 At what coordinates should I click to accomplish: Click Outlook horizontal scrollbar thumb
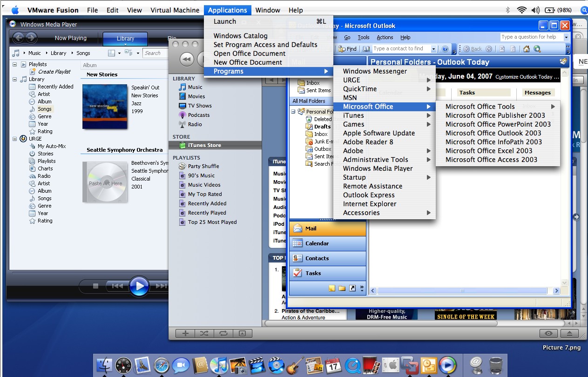point(462,291)
